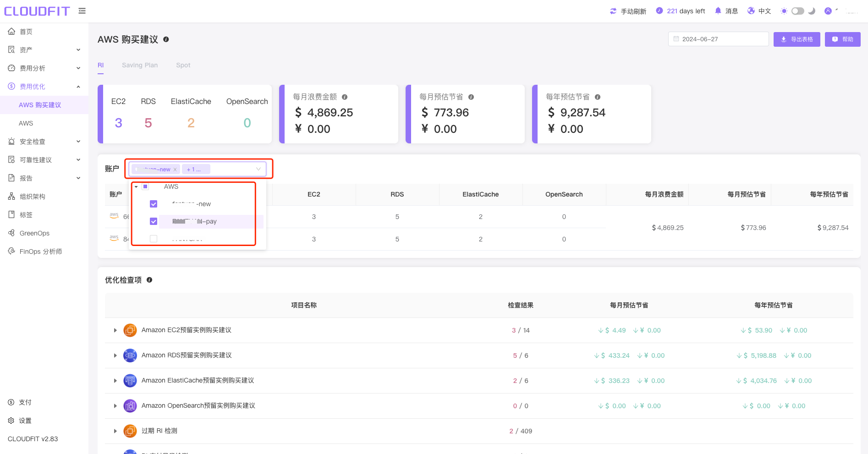This screenshot has width=868, height=454.
Task: Click the 帮助 help button
Action: (843, 39)
